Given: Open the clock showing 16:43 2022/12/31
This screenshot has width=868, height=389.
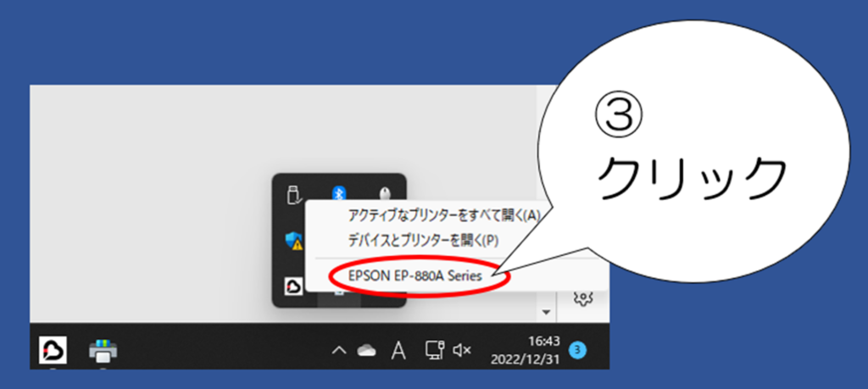Looking at the screenshot, I should (x=526, y=350).
